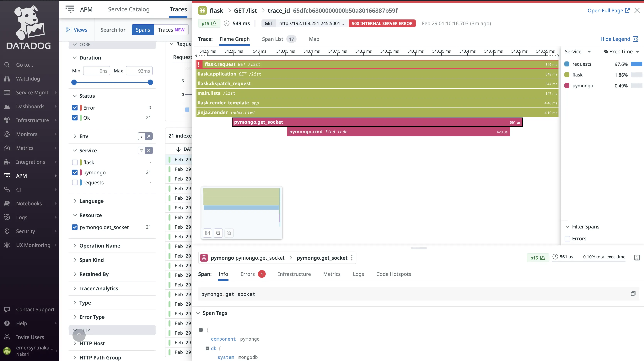Image resolution: width=644 pixels, height=361 pixels.
Task: Uncheck the Error status checkbox
Action: 75,108
